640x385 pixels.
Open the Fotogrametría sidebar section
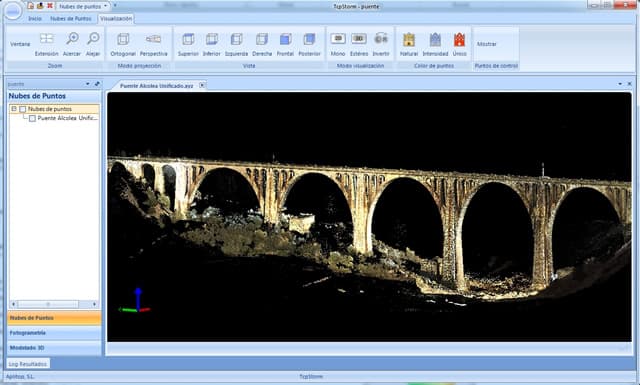click(x=54, y=333)
